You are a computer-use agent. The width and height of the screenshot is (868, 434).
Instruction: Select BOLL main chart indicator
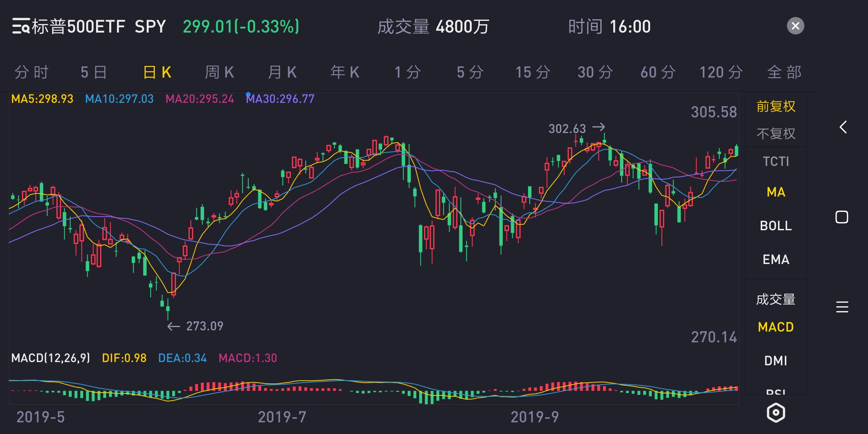coord(776,226)
